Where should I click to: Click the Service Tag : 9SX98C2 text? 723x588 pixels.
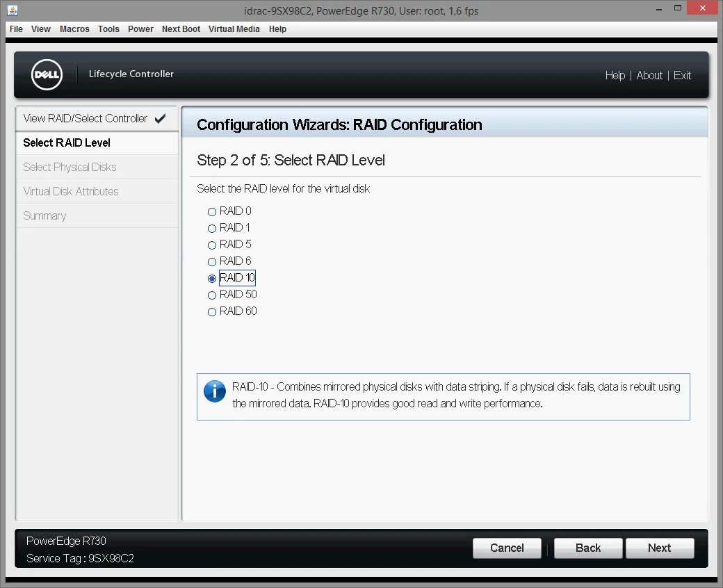tap(80, 559)
